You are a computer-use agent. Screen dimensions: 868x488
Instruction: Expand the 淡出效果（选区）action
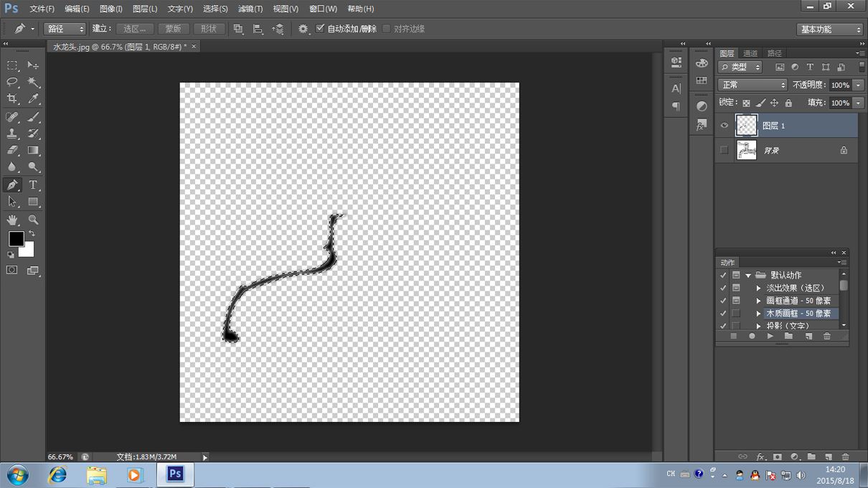coord(759,288)
